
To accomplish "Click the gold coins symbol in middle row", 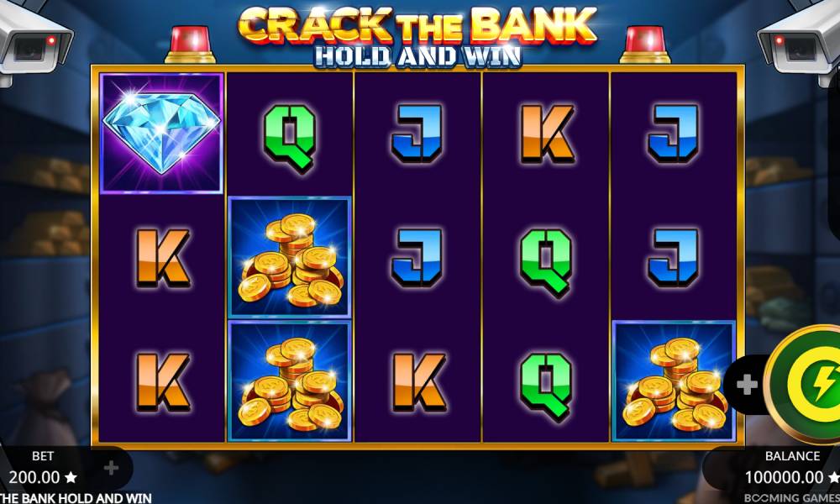I will 290,258.
